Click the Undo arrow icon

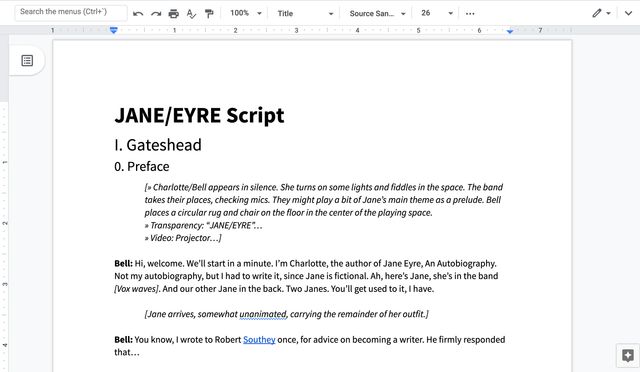coord(138,13)
